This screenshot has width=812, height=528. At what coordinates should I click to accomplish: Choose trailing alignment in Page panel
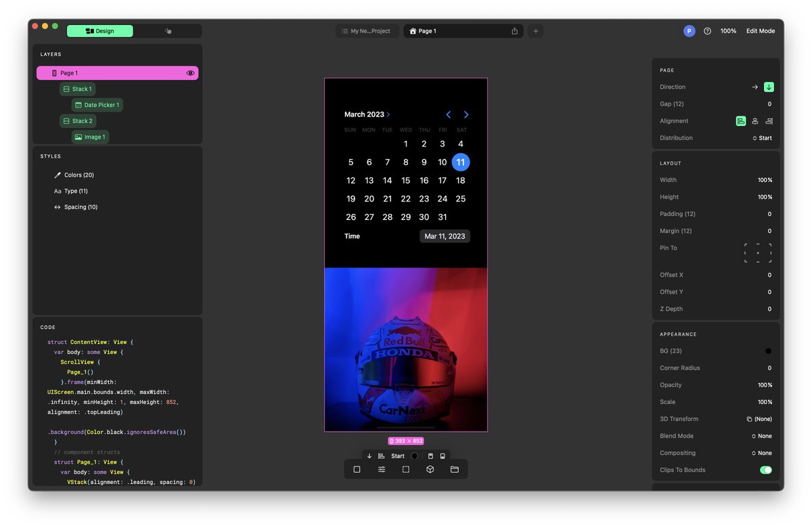point(769,121)
